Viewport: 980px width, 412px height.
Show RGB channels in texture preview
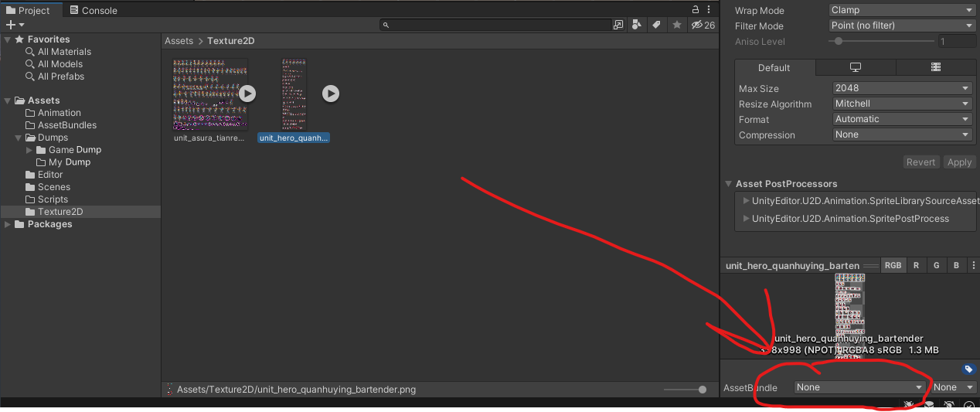pos(893,265)
